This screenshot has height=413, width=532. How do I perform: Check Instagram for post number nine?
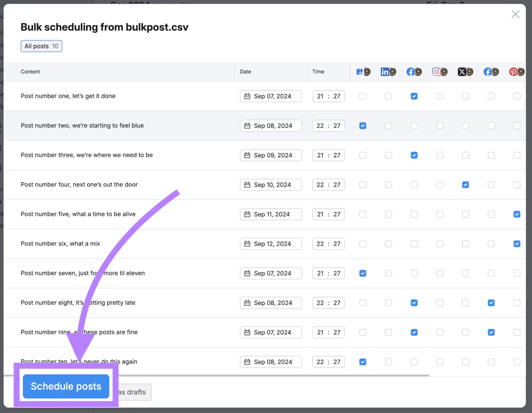(x=440, y=333)
